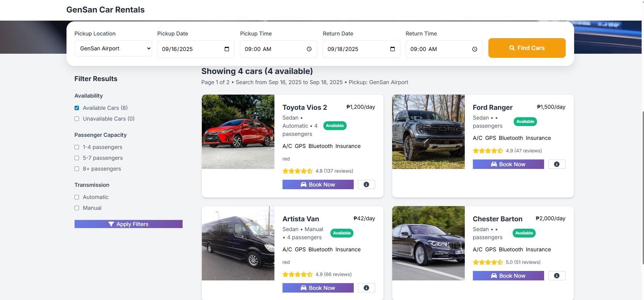Enable Automatic transmission filter
This screenshot has width=644, height=300.
click(77, 197)
